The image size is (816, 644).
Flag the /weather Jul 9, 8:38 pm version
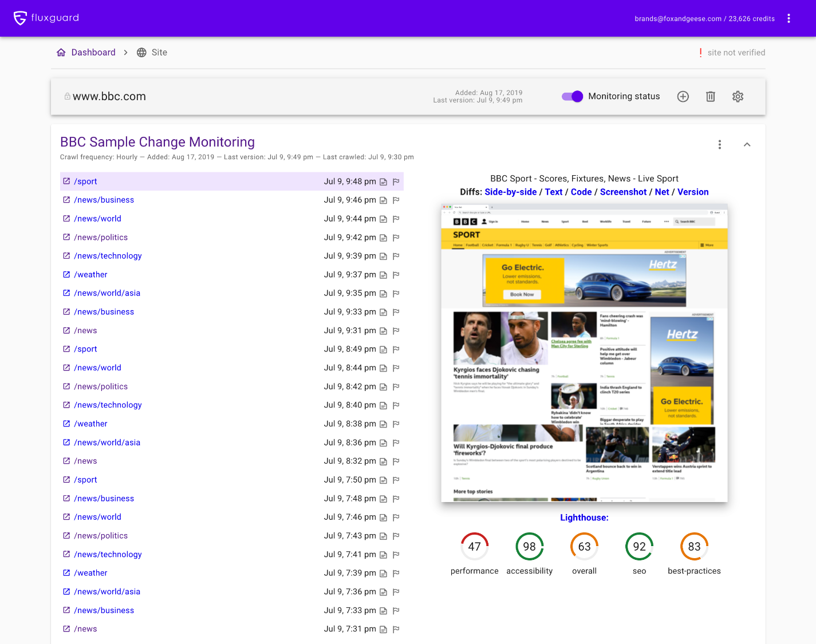[x=396, y=424]
